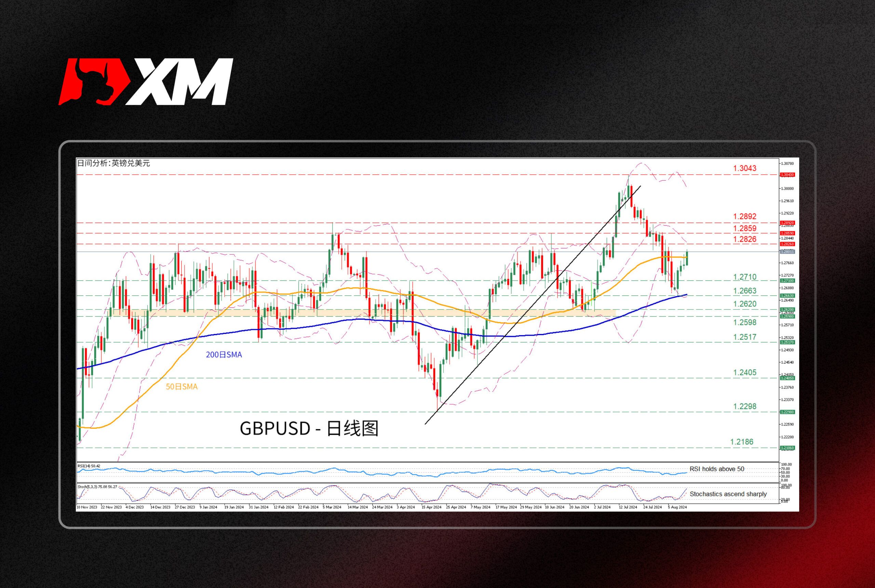Click the 4 Dec 2023 date label
This screenshot has height=588, width=875.
pyautogui.click(x=135, y=507)
